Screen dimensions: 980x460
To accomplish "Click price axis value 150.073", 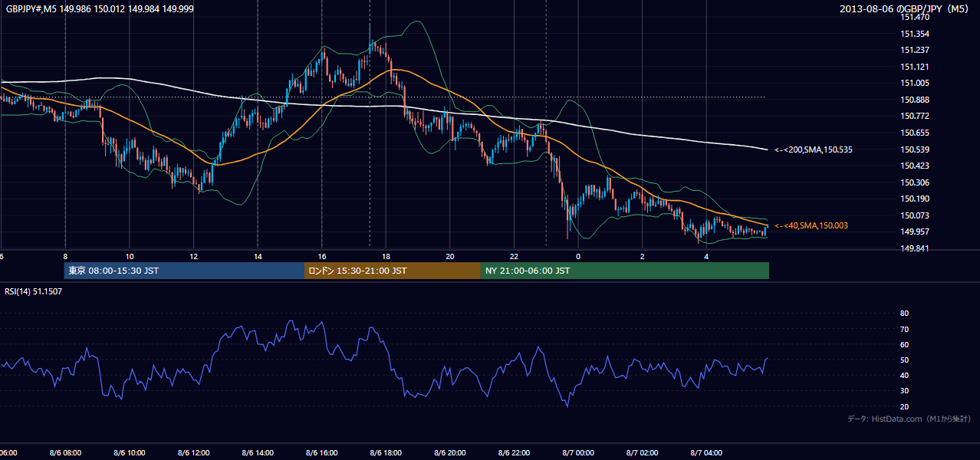I will (916, 215).
